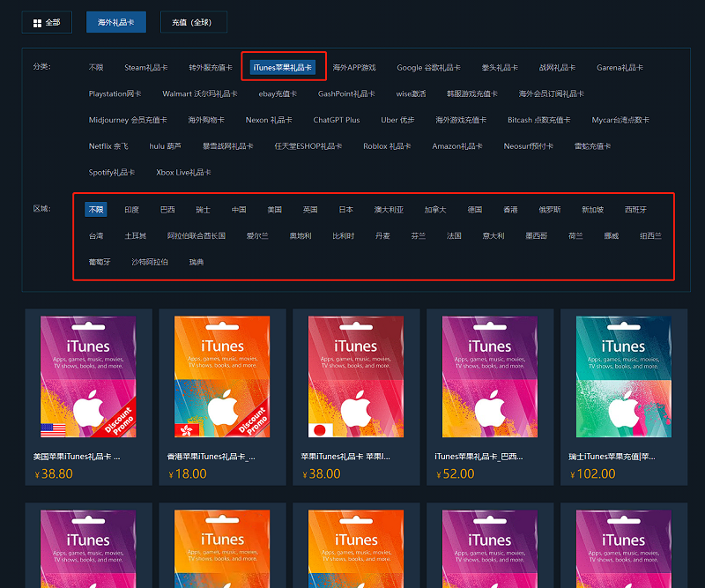Select the 土耳其 region

[136, 235]
